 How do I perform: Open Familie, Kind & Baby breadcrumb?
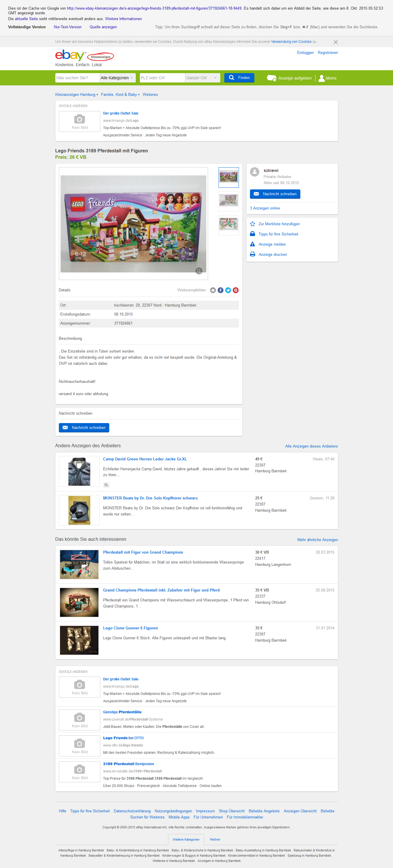[x=119, y=95]
